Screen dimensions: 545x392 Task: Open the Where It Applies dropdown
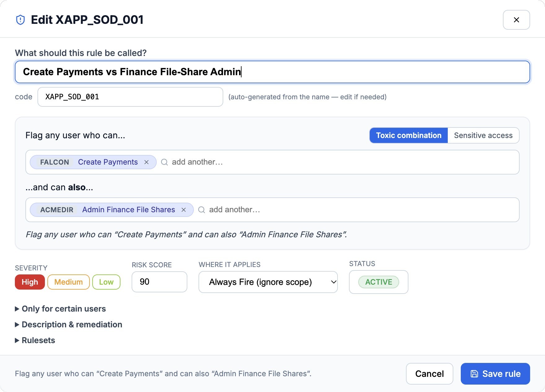tap(268, 282)
